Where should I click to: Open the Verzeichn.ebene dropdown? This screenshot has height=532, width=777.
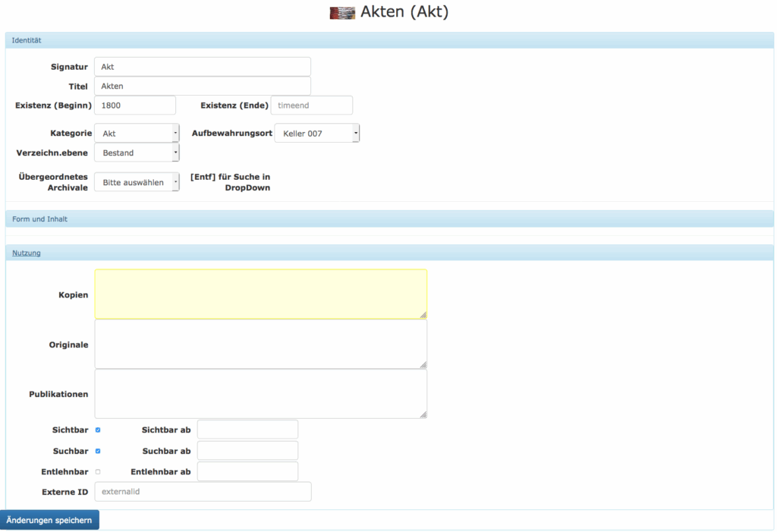coord(137,153)
